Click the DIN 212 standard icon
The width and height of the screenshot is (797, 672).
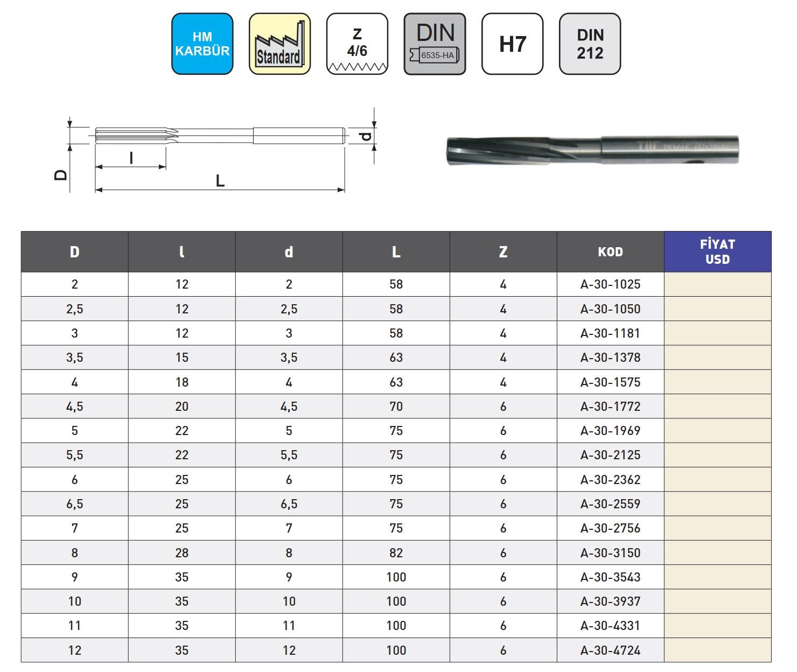pos(590,44)
